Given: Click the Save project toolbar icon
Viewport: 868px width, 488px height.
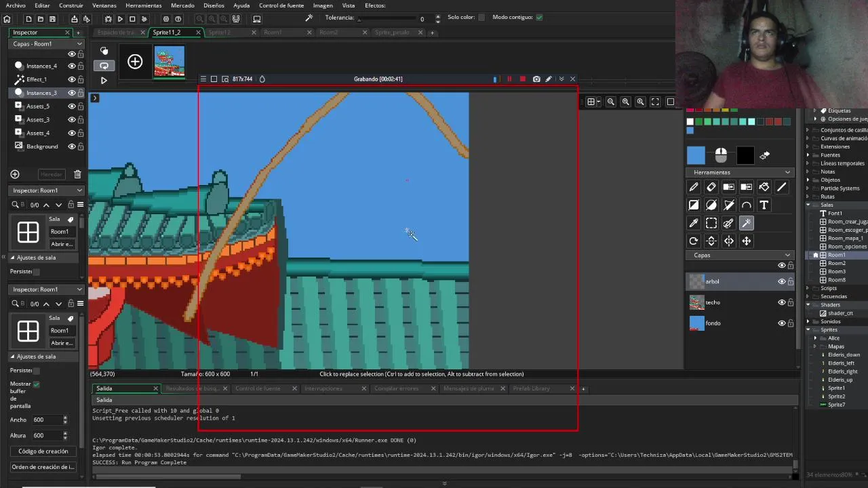Looking at the screenshot, I should (52, 19).
